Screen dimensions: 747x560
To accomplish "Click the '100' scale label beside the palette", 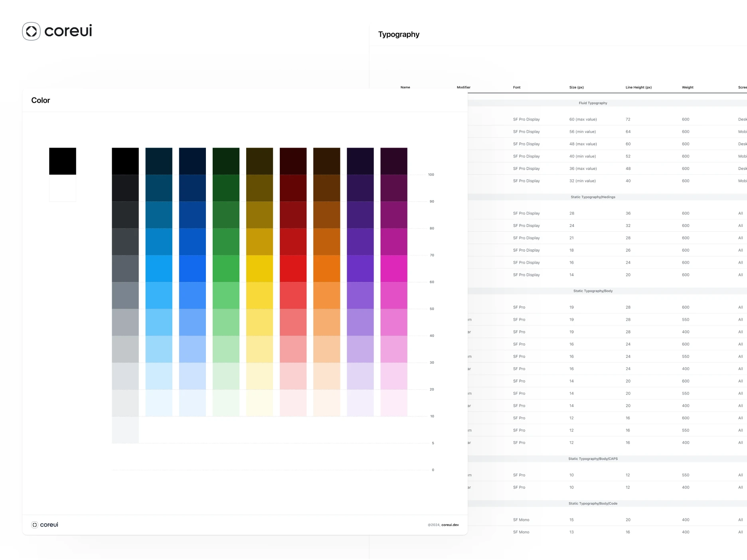I will 431,175.
